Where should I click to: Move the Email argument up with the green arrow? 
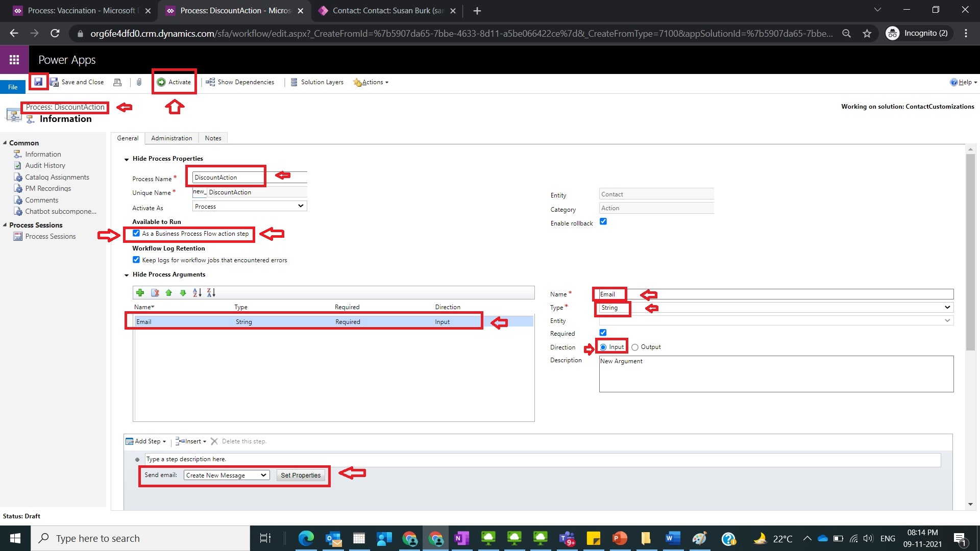coord(169,292)
